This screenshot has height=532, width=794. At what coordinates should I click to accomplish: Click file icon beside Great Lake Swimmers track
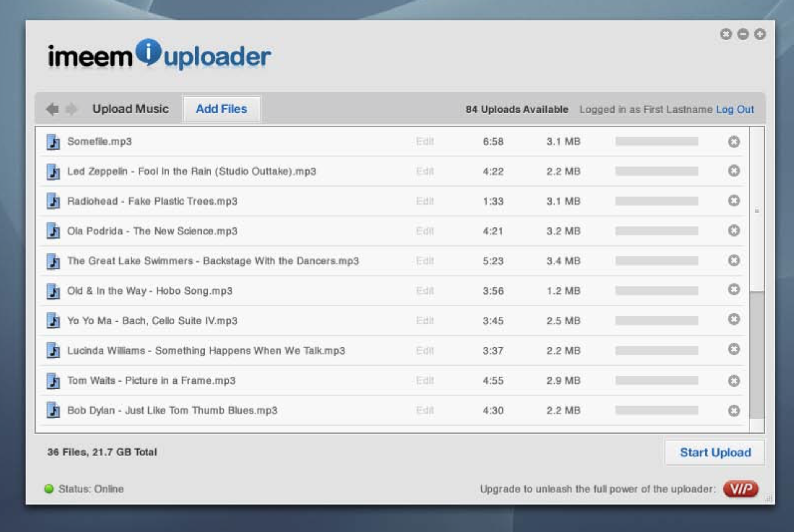click(x=53, y=261)
